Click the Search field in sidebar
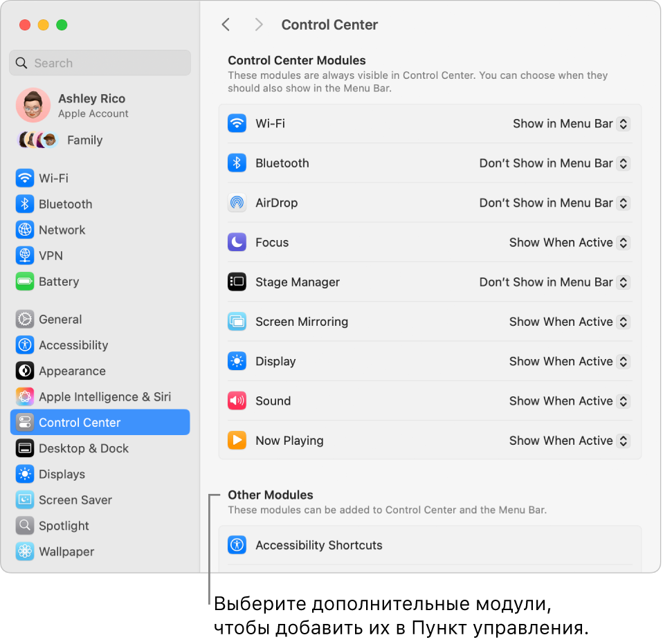The width and height of the screenshot is (663, 644). pos(100,63)
